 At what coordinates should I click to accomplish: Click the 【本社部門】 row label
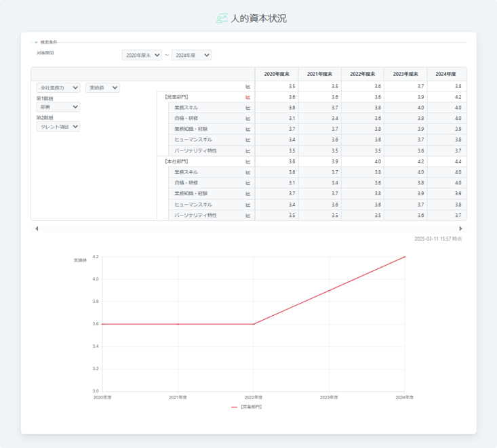coord(176,161)
